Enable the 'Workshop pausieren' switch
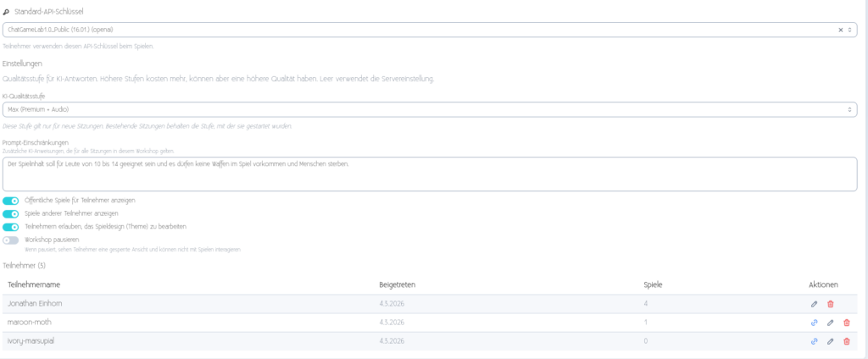The image size is (868, 359). (x=11, y=240)
